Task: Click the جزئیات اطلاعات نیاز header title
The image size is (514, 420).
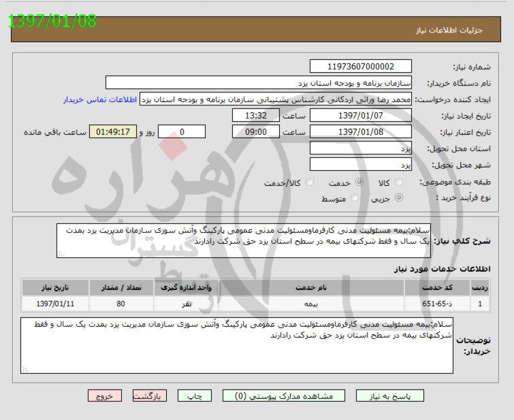Action: [449, 30]
